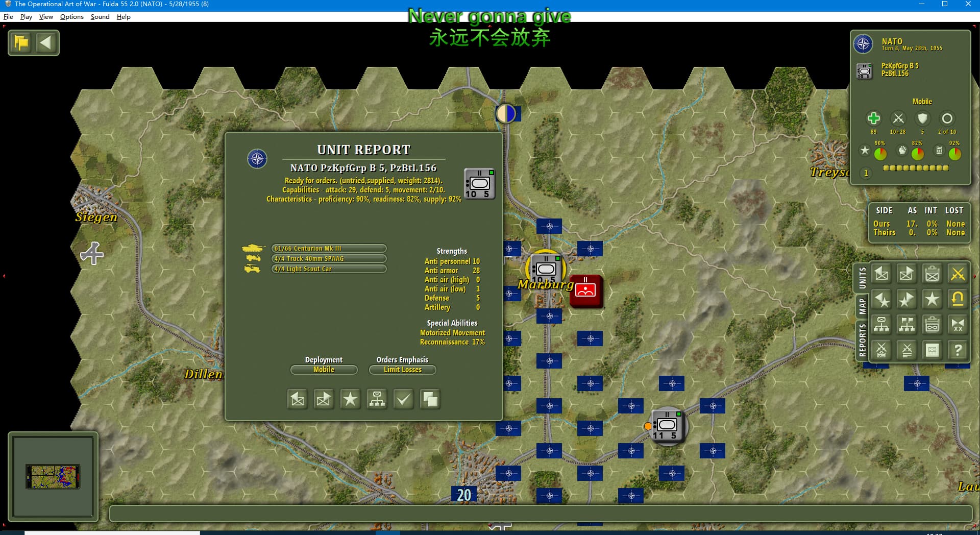Click checkmark confirm button in Unit Report
The width and height of the screenshot is (980, 535).
coord(403,399)
